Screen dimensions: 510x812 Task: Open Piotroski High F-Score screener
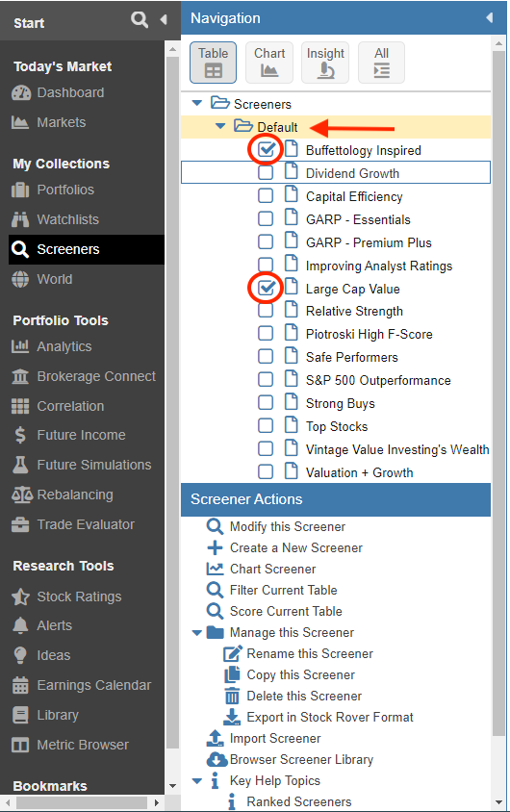[369, 335]
